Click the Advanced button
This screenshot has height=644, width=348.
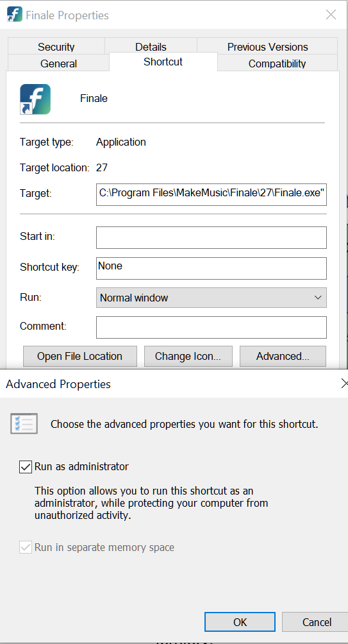tap(283, 356)
